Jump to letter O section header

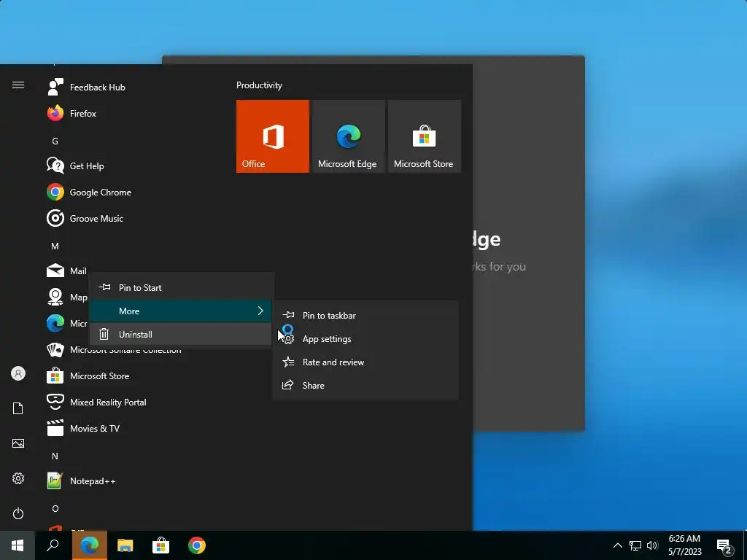(55, 508)
